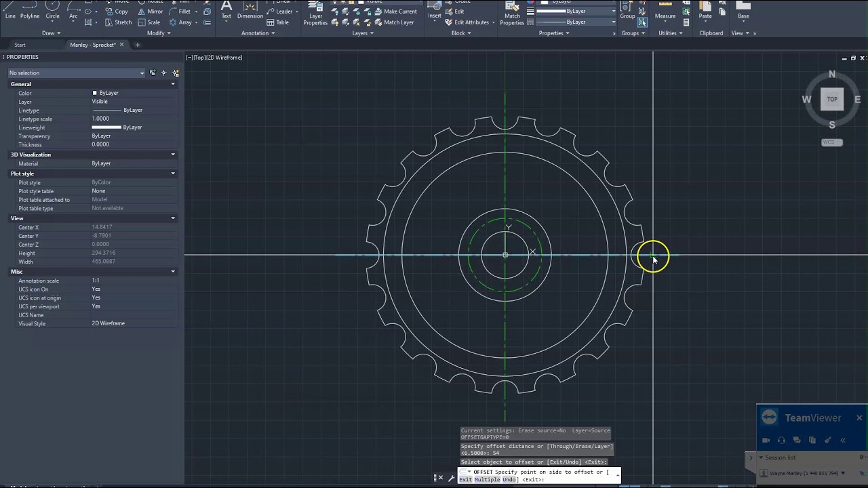Click the WCS dropdown under ViewCube
The image size is (868, 488).
point(832,142)
